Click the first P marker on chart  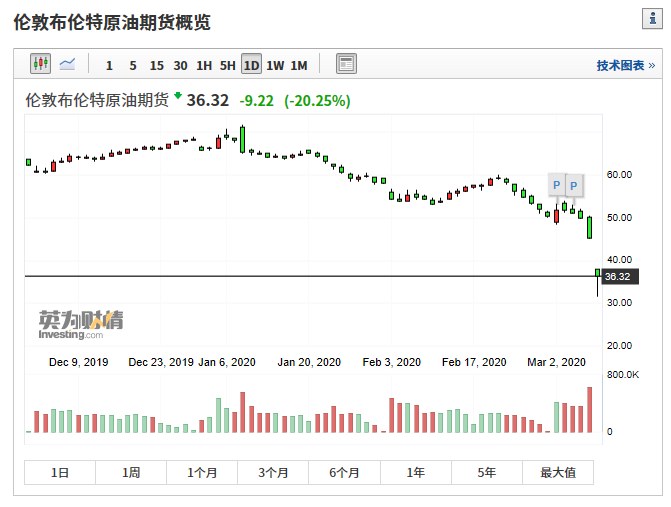(x=556, y=185)
